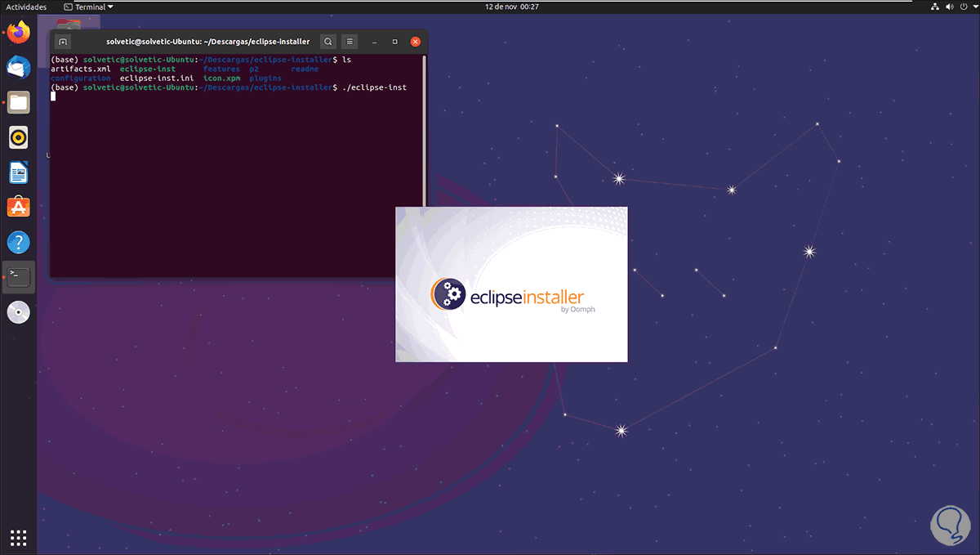Viewport: 980px width, 555px height.
Task: Click 'configuration' in the terminal listing
Action: 80,78
